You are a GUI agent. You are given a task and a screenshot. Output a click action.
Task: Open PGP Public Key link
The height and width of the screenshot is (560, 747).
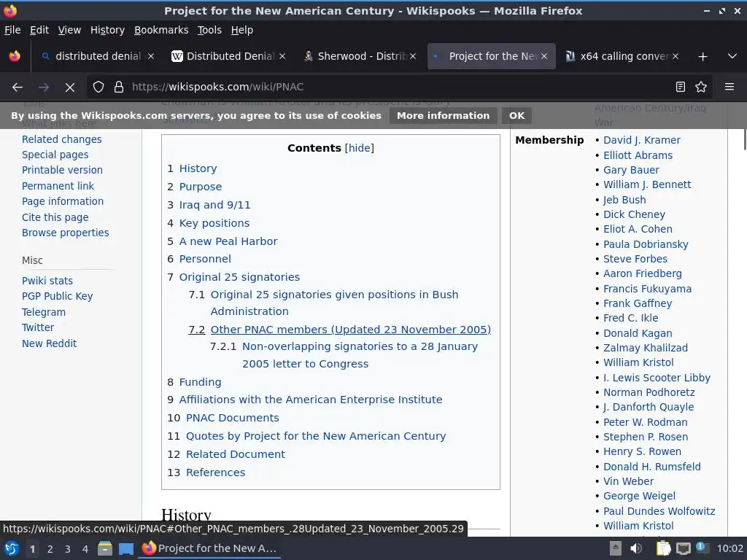coord(57,296)
